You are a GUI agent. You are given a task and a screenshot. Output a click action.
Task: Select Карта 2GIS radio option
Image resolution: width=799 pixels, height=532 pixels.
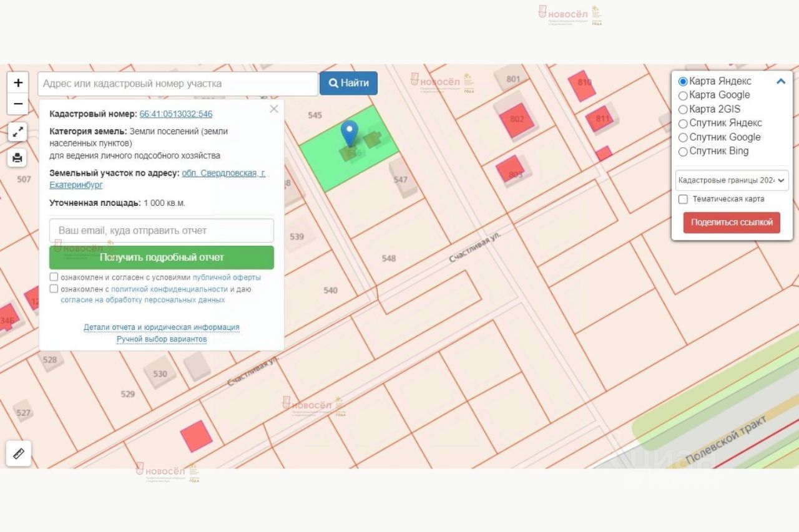pos(683,110)
